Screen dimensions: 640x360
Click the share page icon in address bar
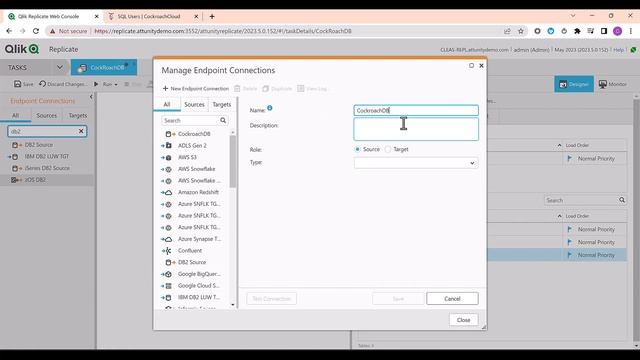click(507, 31)
